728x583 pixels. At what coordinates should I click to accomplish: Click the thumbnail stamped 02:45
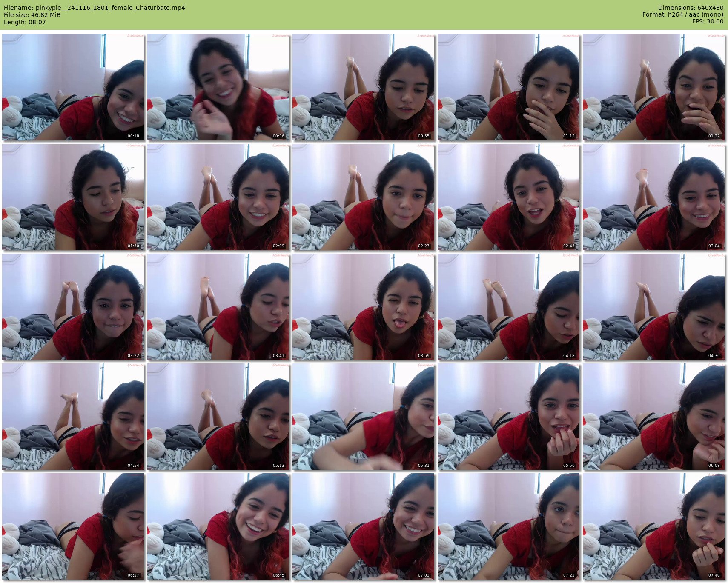coord(509,197)
